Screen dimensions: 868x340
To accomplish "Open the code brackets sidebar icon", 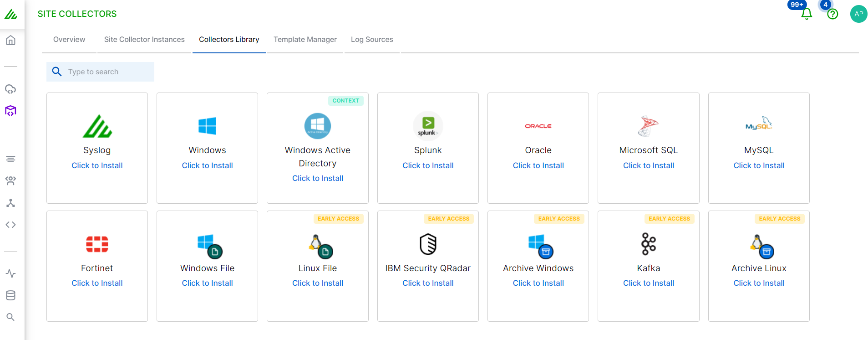I will (10, 225).
